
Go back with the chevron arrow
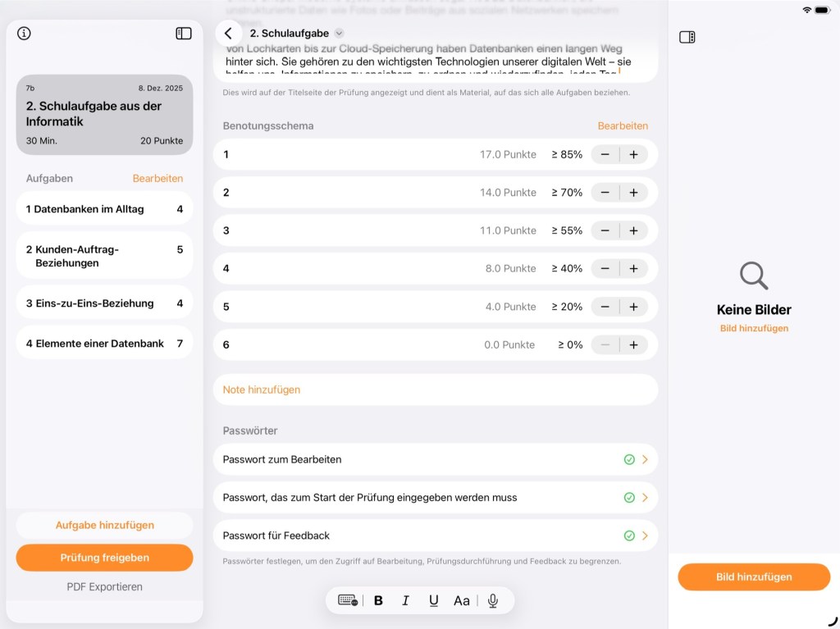(228, 34)
